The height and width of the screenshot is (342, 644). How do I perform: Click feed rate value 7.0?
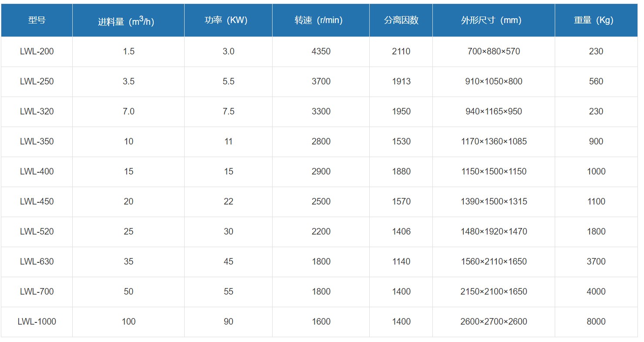(128, 111)
